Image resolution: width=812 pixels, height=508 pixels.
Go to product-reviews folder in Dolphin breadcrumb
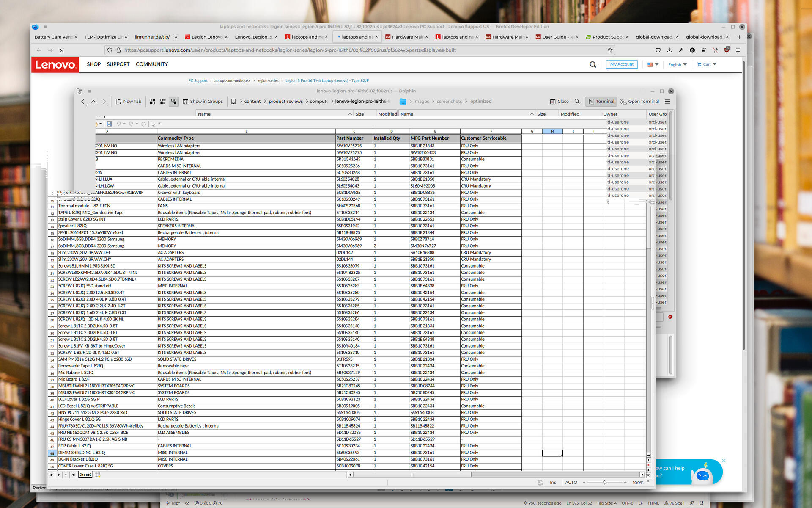pos(285,102)
